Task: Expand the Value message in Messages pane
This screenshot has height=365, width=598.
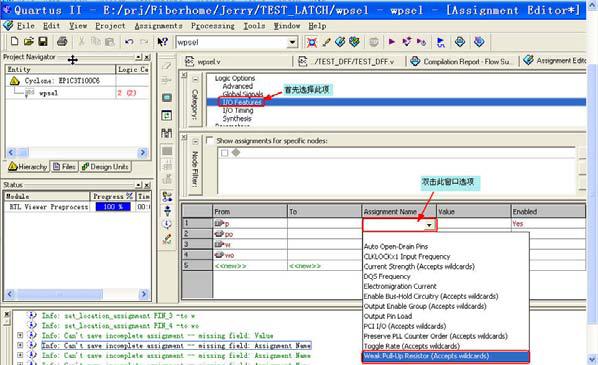Action: pyautogui.click(x=20, y=336)
